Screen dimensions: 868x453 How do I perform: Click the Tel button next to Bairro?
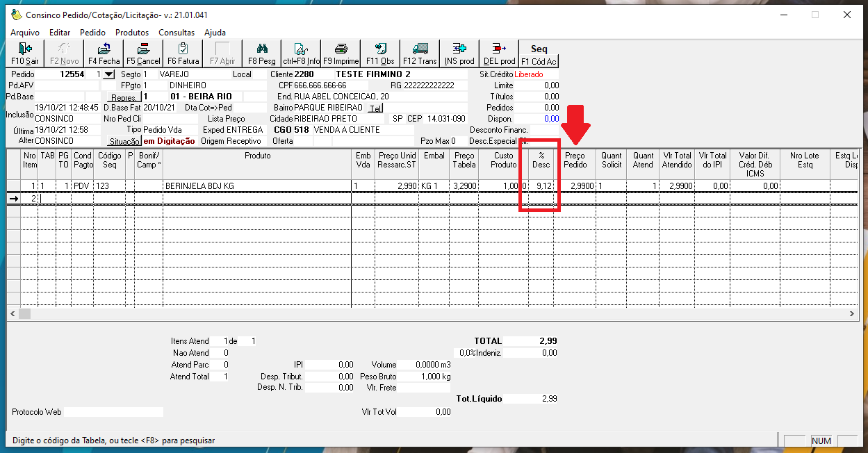[375, 108]
